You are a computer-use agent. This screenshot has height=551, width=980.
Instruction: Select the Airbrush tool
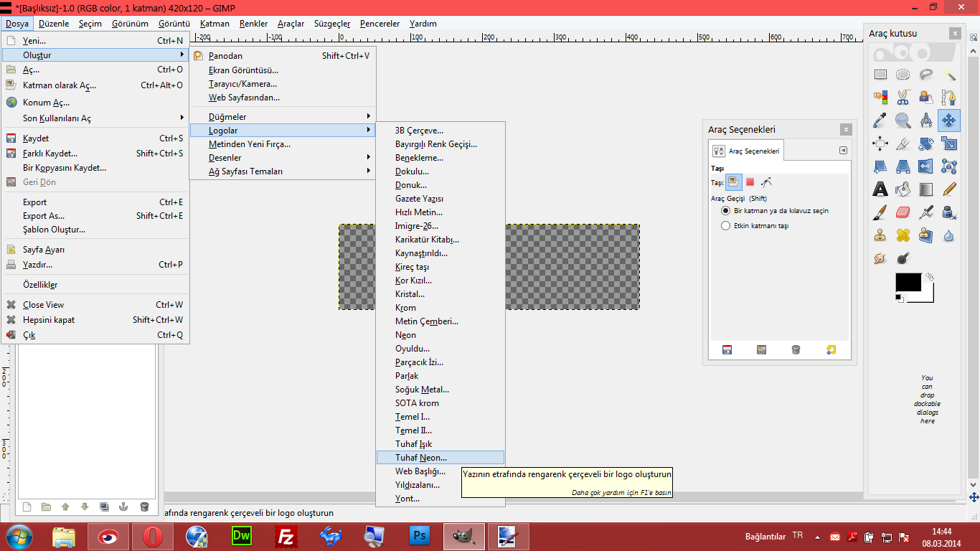click(926, 212)
